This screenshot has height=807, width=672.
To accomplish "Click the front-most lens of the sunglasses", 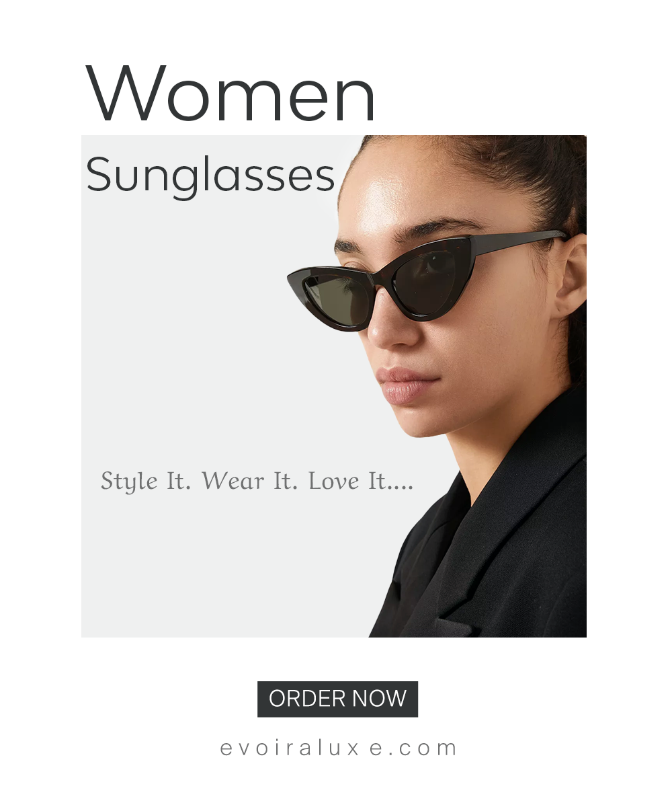I will click(337, 300).
